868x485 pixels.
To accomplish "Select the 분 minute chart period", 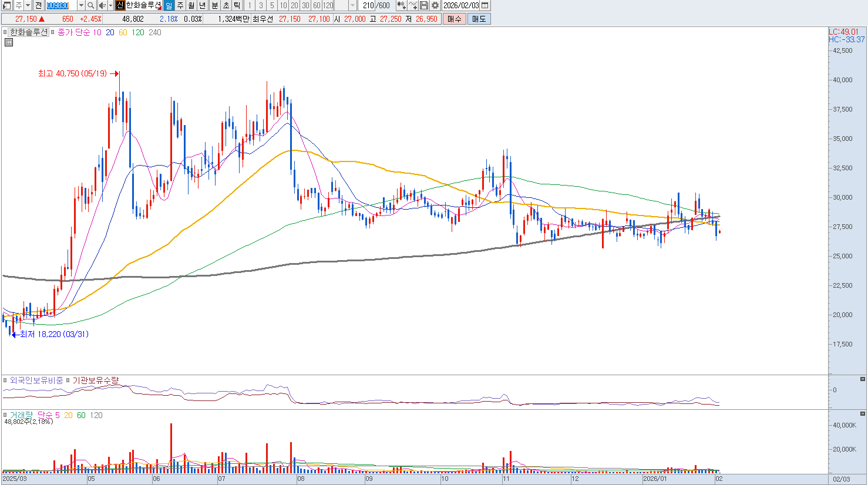I will (x=214, y=5).
